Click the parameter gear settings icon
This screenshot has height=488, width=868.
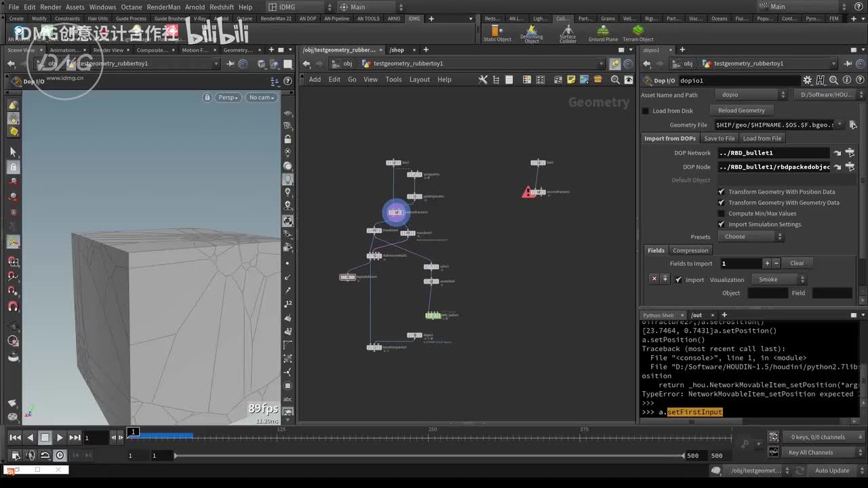pos(807,81)
